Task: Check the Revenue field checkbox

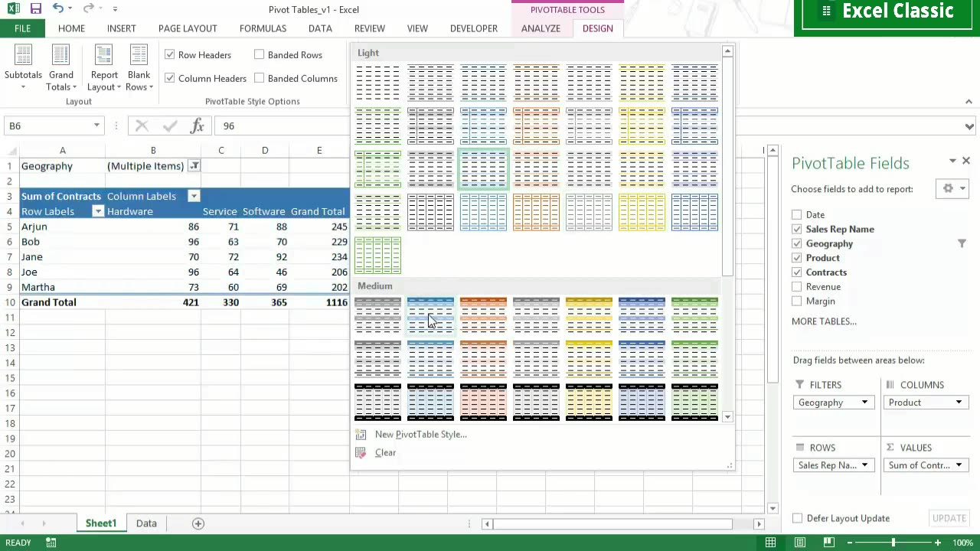Action: (797, 287)
